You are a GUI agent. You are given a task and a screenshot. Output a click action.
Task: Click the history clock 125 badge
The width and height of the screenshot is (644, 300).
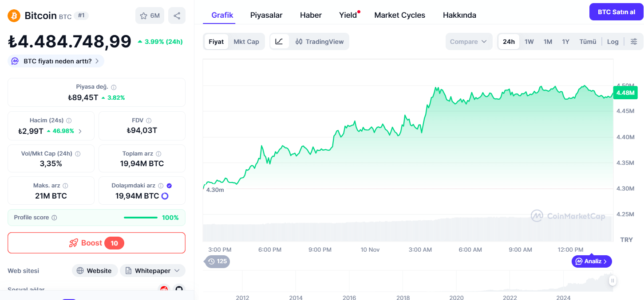(217, 261)
